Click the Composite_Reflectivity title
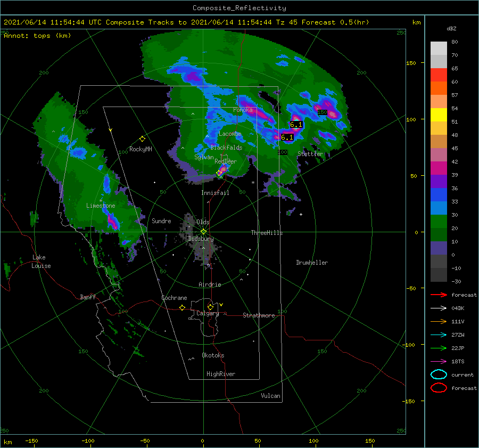The width and height of the screenshot is (479, 448). (x=240, y=8)
